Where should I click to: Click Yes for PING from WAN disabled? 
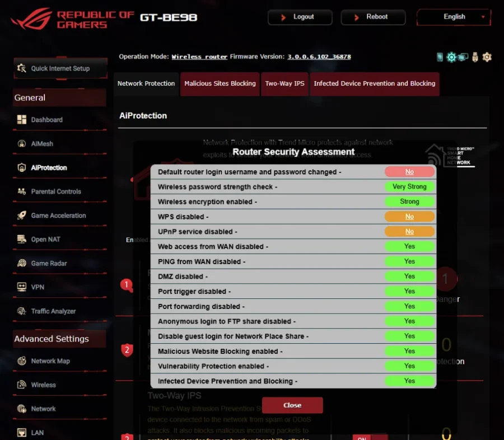409,261
